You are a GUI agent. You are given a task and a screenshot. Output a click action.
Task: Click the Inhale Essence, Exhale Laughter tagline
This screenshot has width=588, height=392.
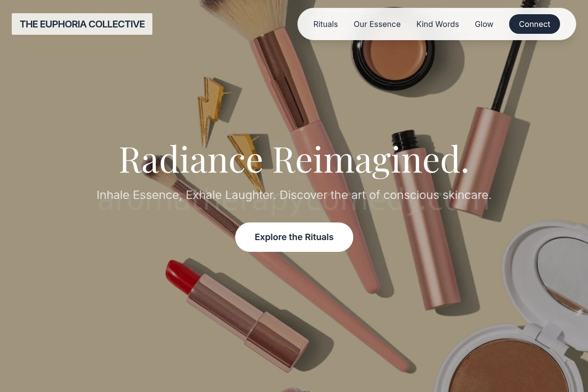[x=294, y=195]
